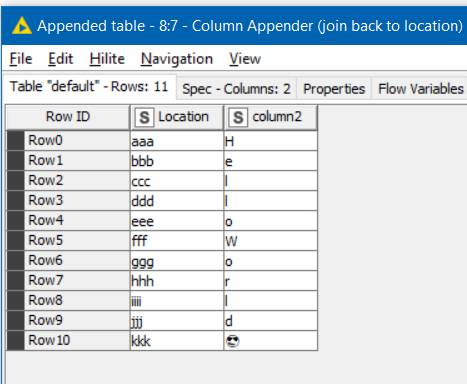This screenshot has height=384, width=467.
Task: Click the String type icon on Location column
Action: click(144, 117)
